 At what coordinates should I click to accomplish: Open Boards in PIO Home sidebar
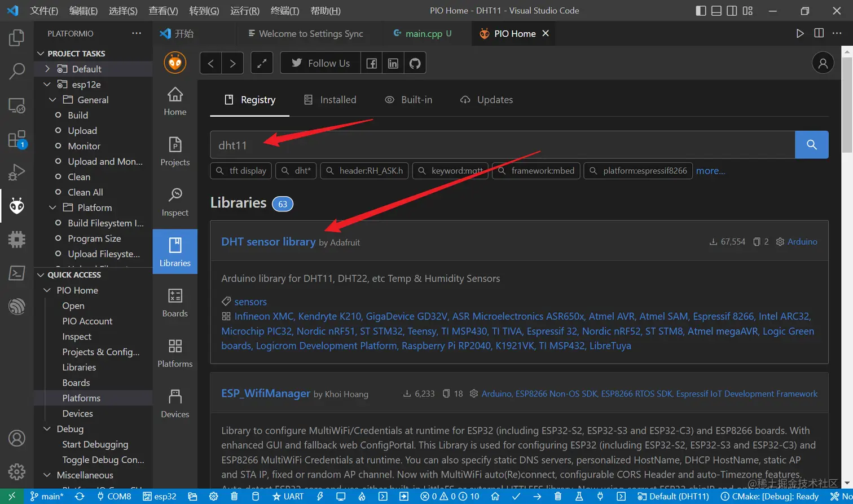click(x=175, y=303)
